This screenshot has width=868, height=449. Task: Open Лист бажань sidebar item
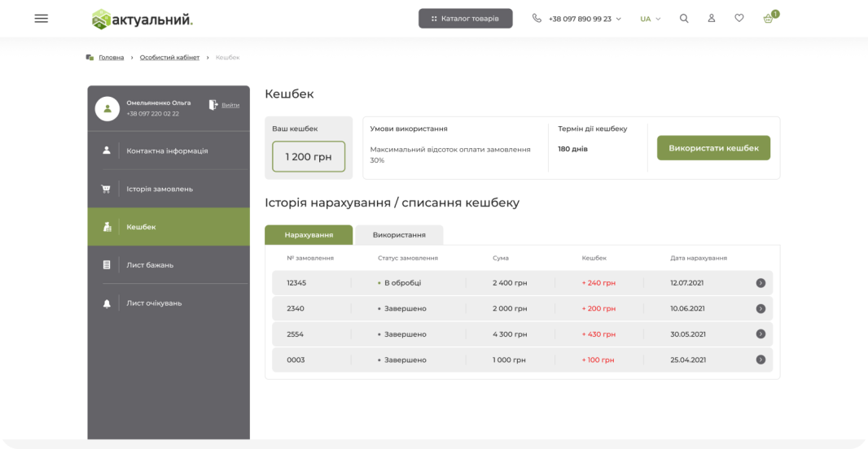pyautogui.click(x=150, y=265)
